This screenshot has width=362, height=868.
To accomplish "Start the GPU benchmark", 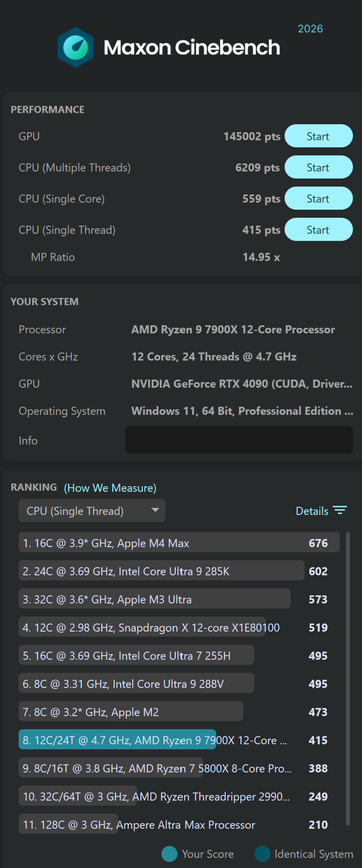I will [319, 136].
